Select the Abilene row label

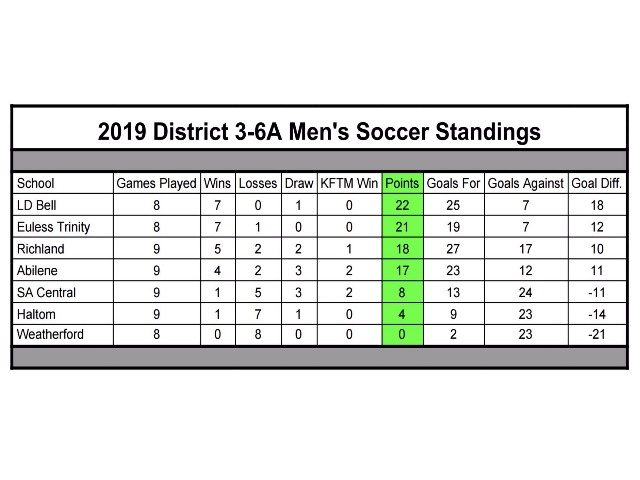click(x=63, y=270)
